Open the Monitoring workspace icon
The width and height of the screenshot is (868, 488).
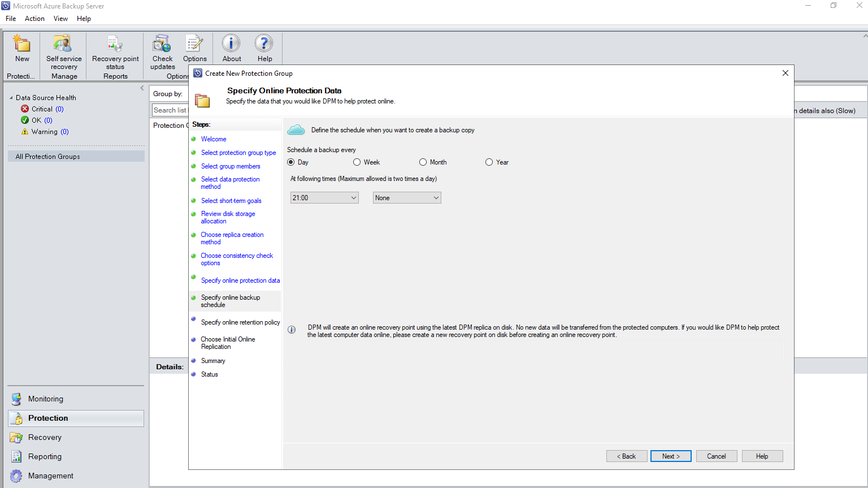point(16,399)
